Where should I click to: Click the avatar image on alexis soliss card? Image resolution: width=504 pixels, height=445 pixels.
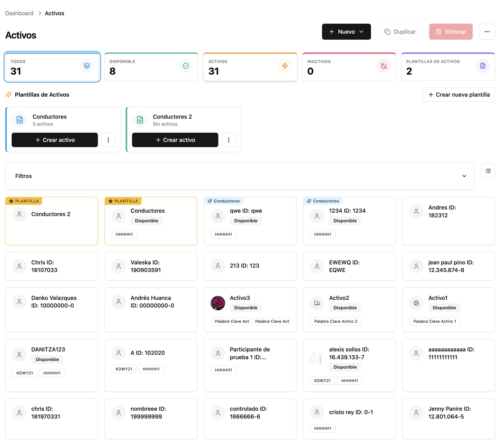(x=317, y=358)
